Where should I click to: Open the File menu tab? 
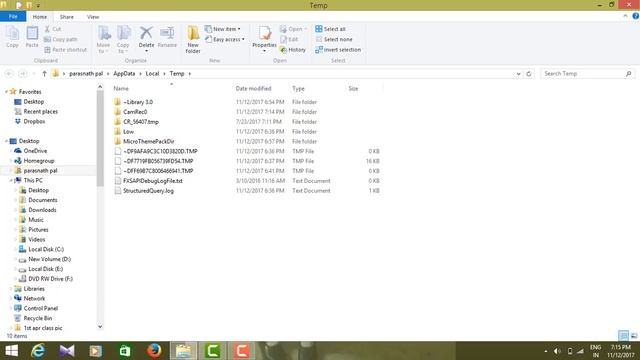click(x=13, y=16)
